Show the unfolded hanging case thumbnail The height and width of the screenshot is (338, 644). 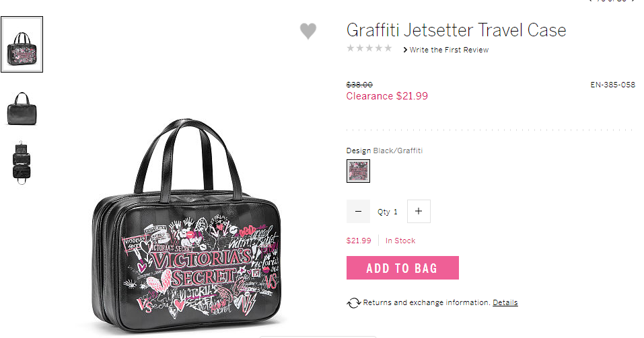coord(22,163)
